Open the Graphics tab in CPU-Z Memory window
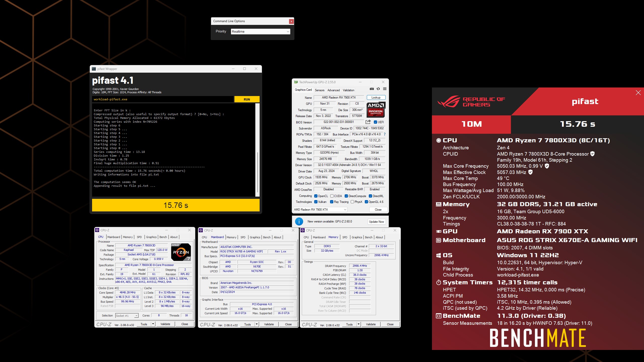This screenshot has height=362, width=644. (357, 237)
